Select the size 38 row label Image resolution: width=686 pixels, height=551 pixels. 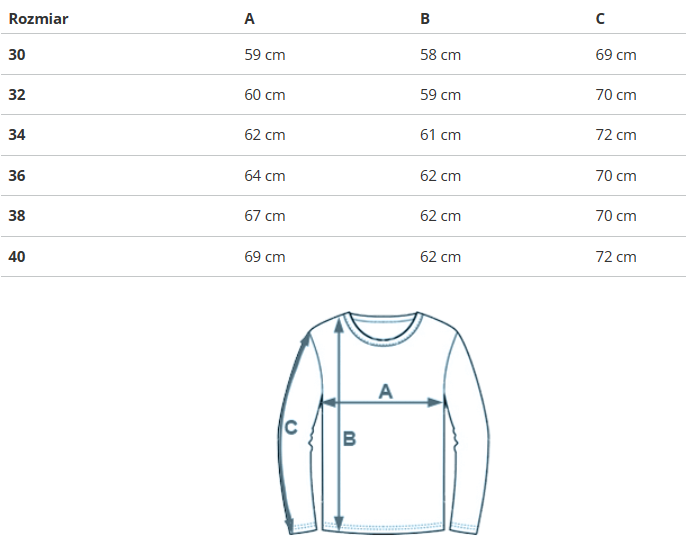(17, 216)
